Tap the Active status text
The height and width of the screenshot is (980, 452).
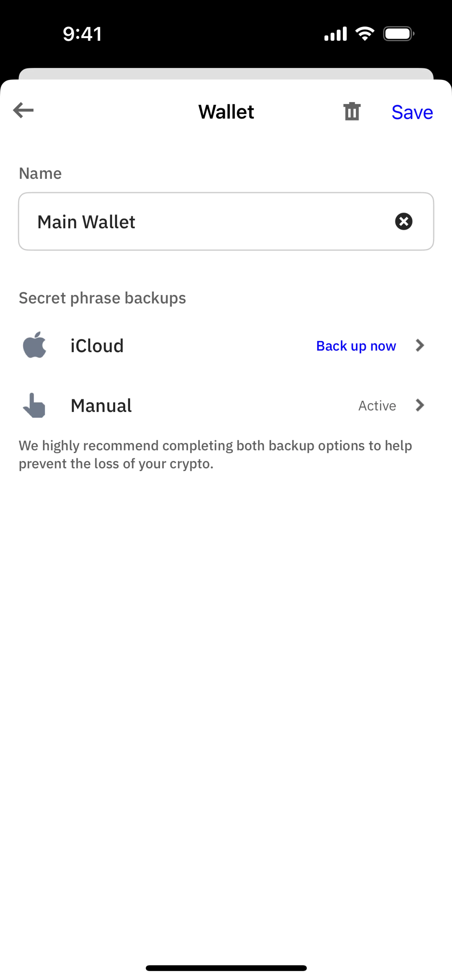377,406
